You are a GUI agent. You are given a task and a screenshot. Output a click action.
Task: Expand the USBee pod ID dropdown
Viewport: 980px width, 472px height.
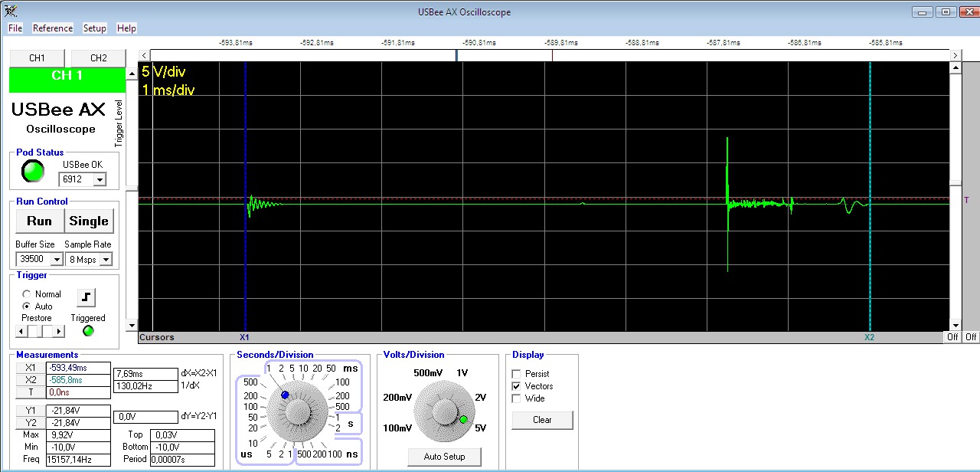point(99,179)
